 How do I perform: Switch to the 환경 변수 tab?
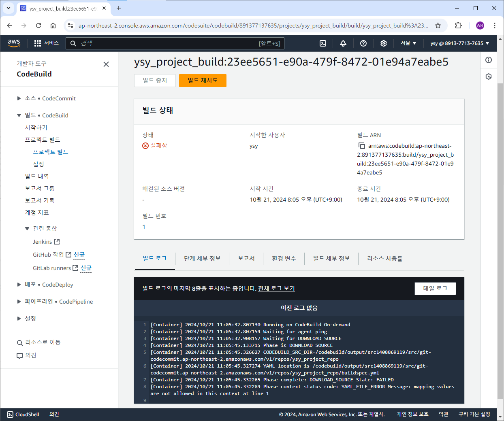284,258
